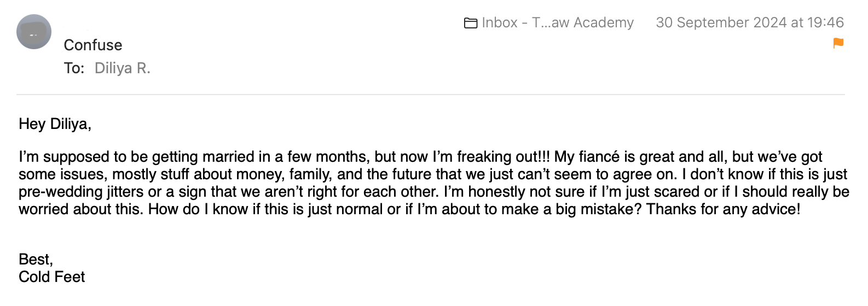Click the "Hey Diliya," greeting
The height and width of the screenshot is (306, 868).
[x=55, y=124]
